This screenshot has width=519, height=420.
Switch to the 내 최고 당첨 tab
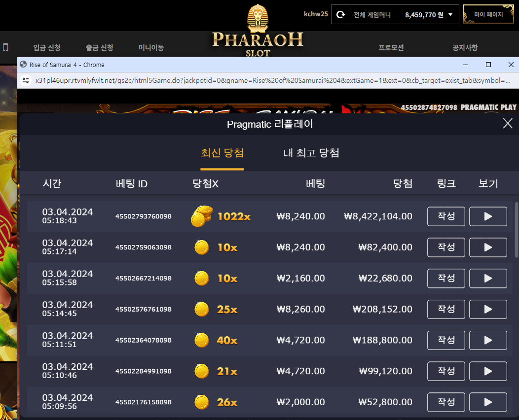click(311, 153)
